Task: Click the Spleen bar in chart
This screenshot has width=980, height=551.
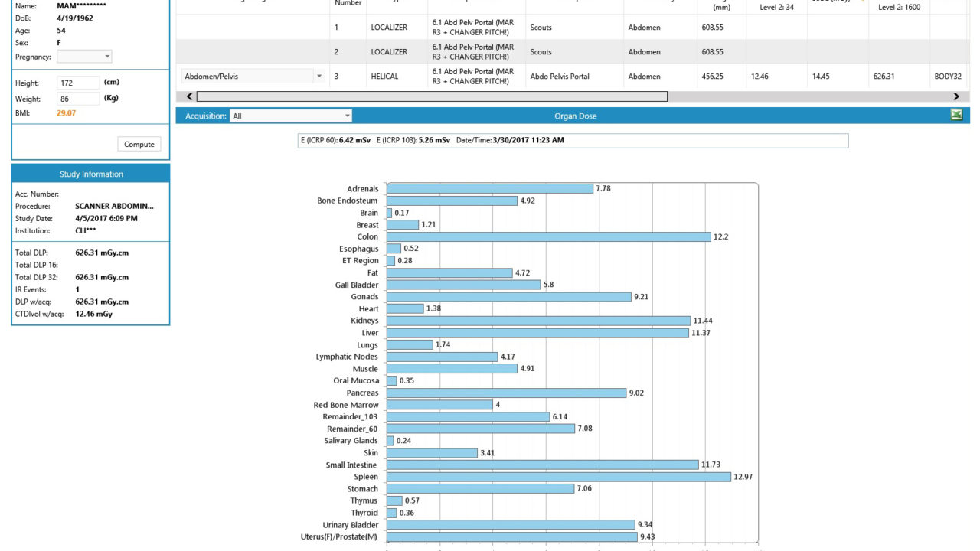Action: point(559,477)
